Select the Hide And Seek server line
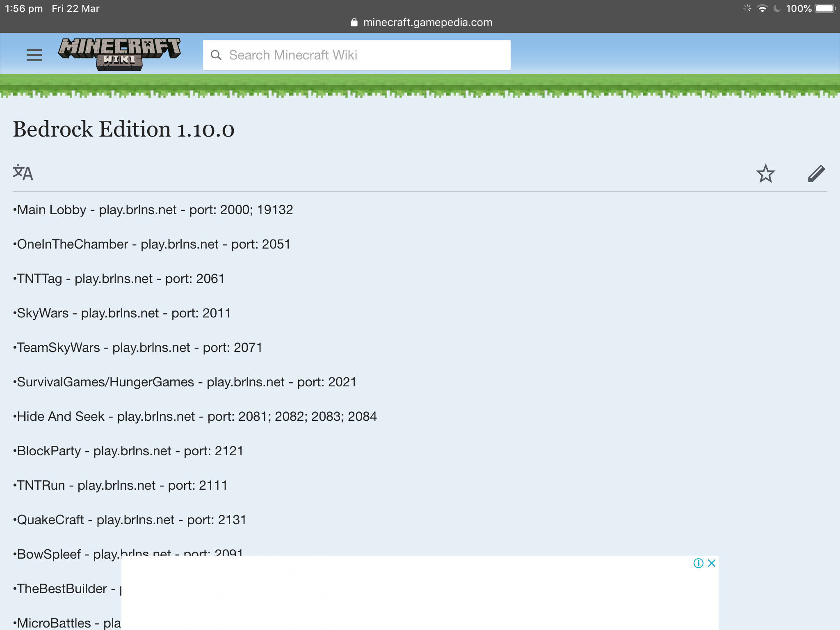Screen dimensions: 840x630 point(195,416)
